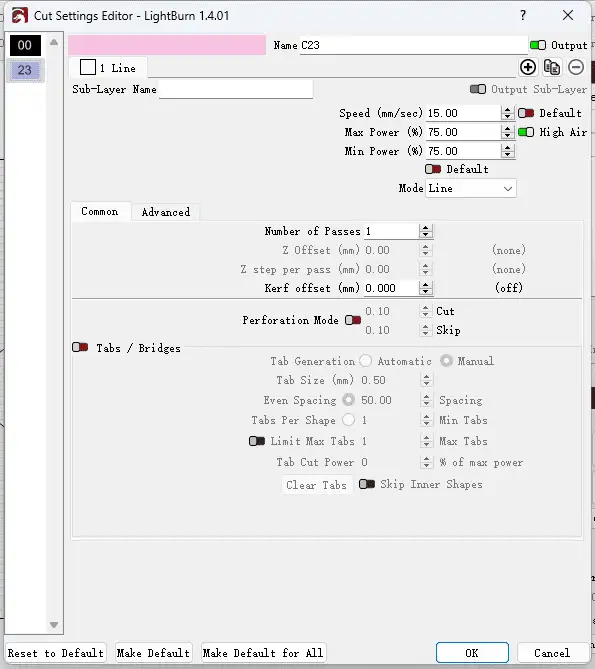Click the Max Power value field
Screen dimensions: 595x669
tap(463, 132)
